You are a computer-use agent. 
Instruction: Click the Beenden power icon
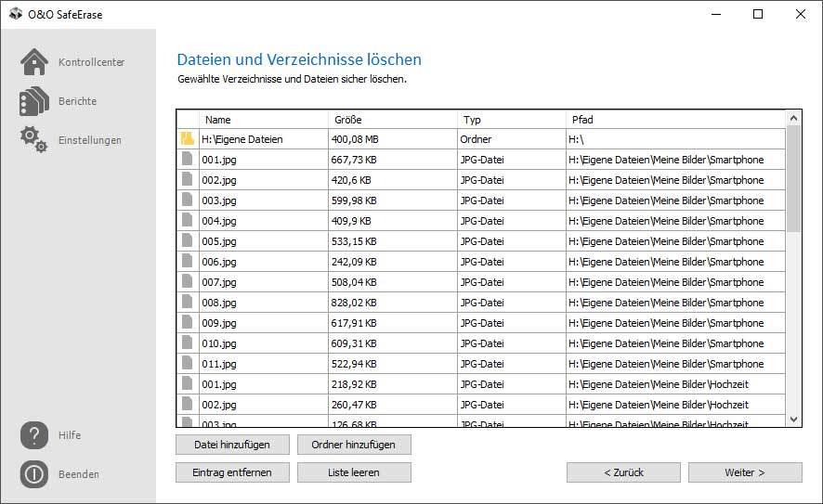click(x=34, y=474)
